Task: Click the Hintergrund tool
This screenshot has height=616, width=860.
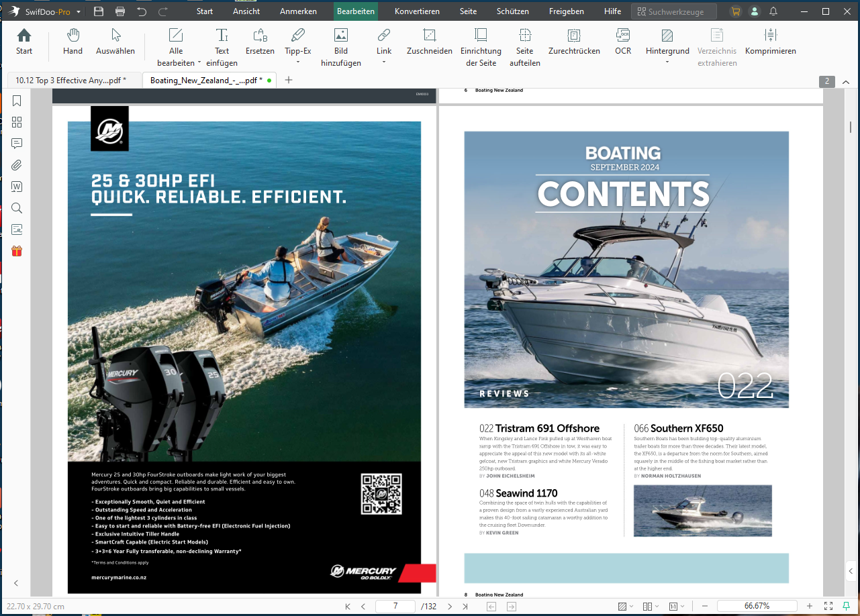Action: click(667, 42)
